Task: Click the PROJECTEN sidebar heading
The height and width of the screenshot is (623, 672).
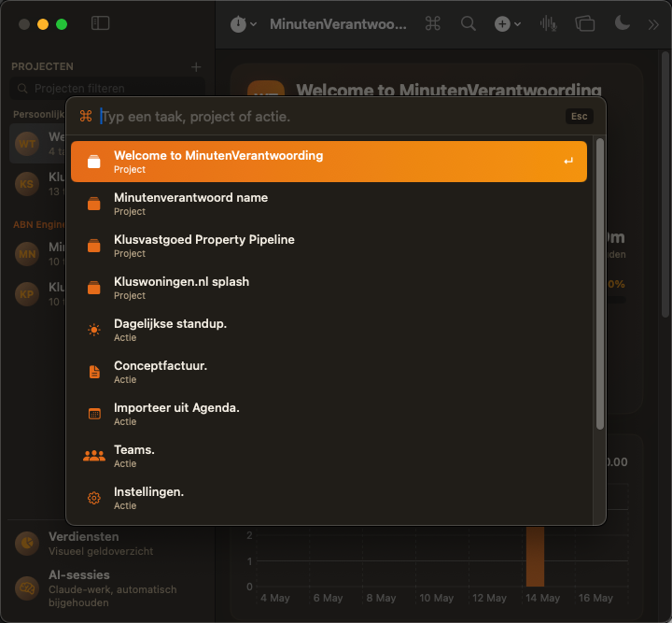Action: [42, 66]
